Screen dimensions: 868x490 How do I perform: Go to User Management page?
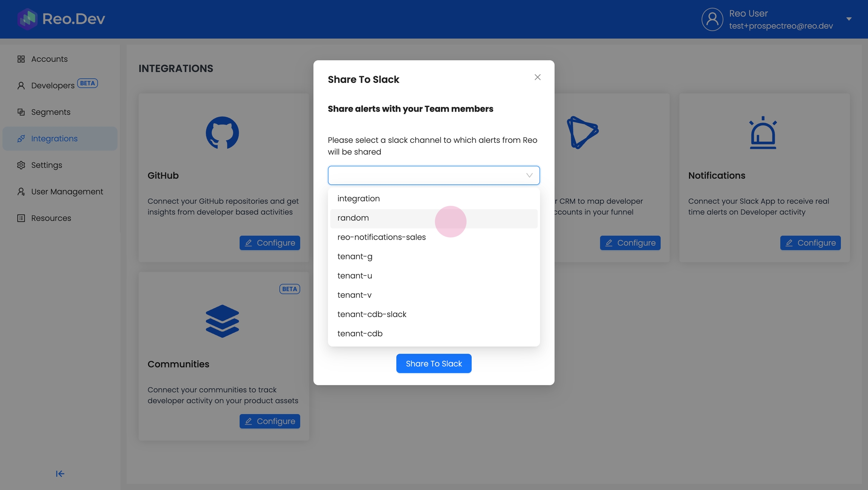67,191
